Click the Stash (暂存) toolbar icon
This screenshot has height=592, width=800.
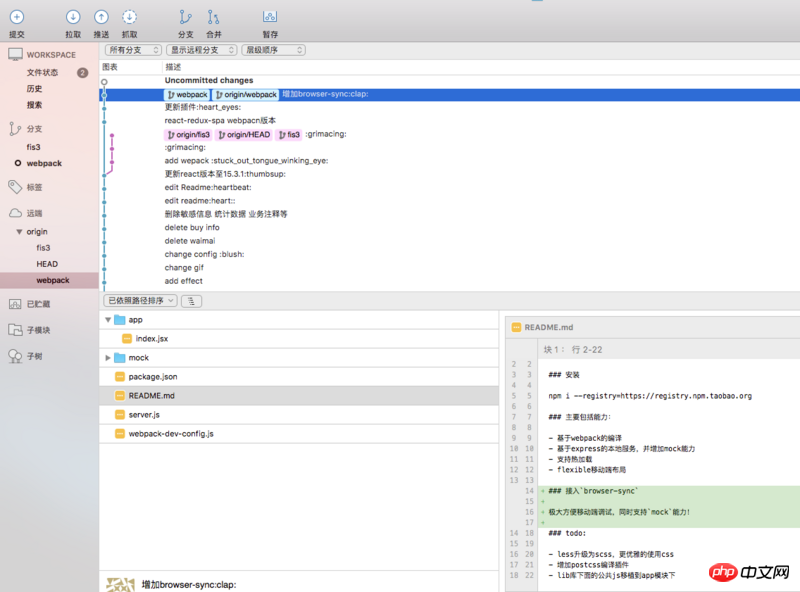[270, 17]
